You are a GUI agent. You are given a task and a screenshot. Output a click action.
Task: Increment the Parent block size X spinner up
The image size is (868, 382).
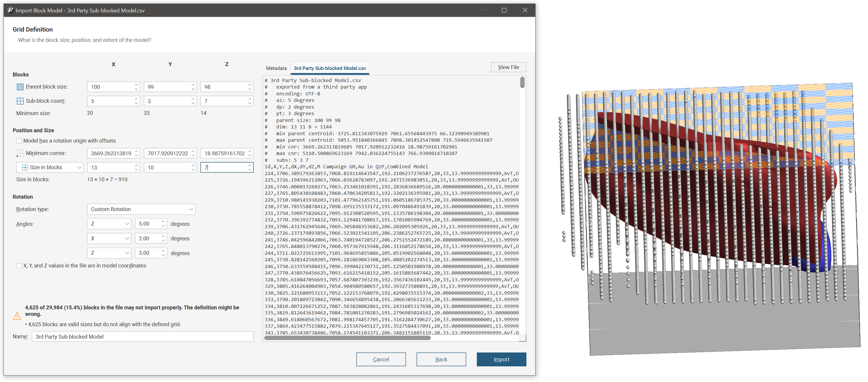pos(136,85)
